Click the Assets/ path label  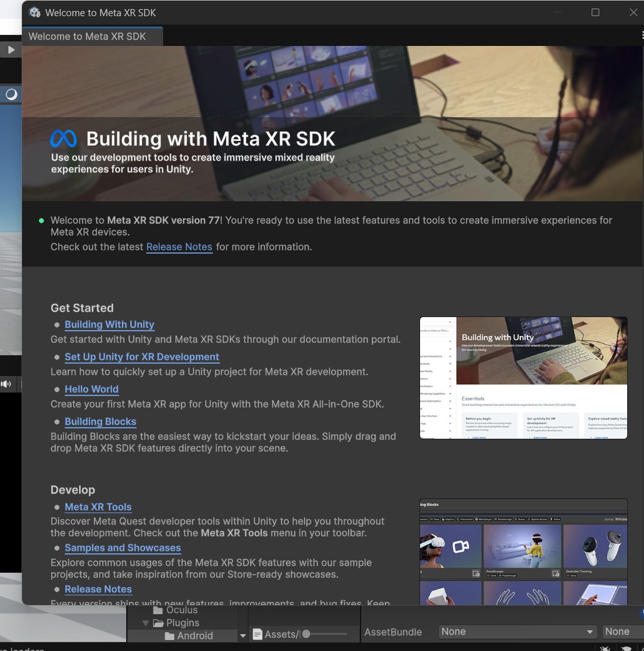tap(282, 634)
